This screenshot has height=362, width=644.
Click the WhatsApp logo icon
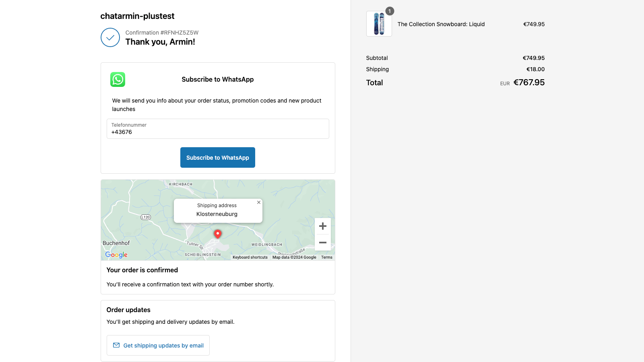pos(118,80)
